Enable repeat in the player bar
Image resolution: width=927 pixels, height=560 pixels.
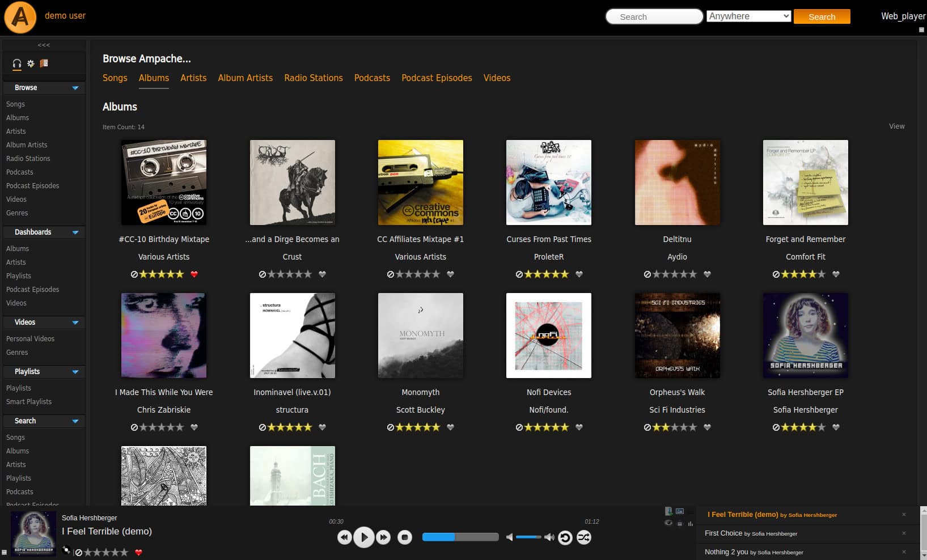click(565, 537)
